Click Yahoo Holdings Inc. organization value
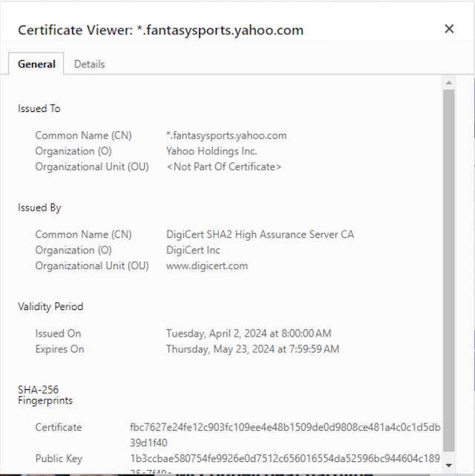This screenshot has height=476, width=475. point(212,151)
